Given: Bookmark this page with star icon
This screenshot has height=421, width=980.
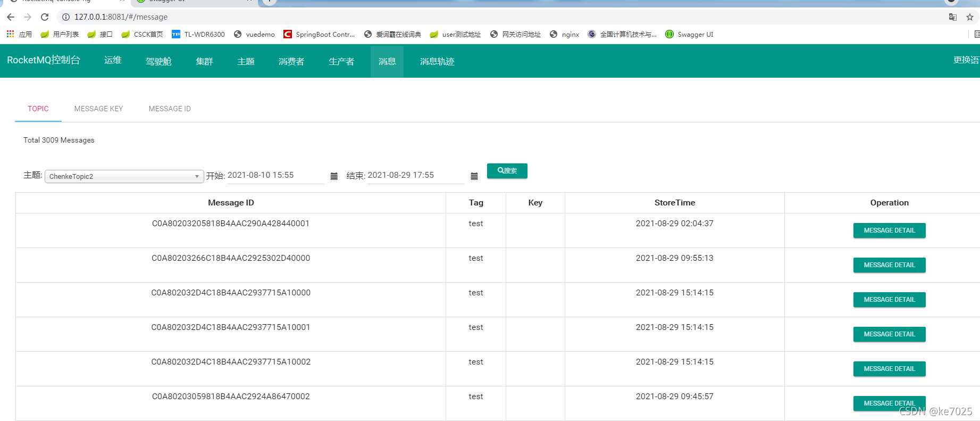Looking at the screenshot, I should click(x=970, y=17).
